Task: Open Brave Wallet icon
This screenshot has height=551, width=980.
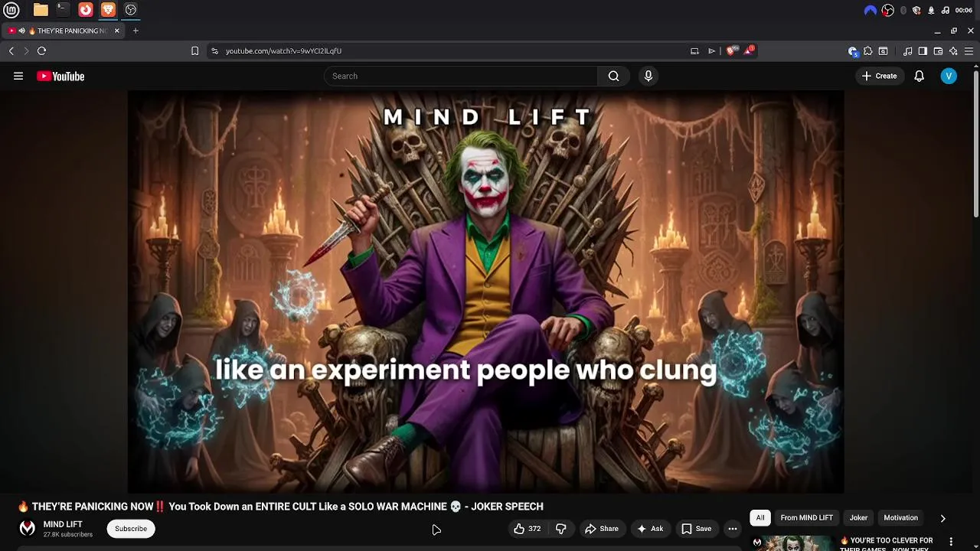Action: point(938,51)
